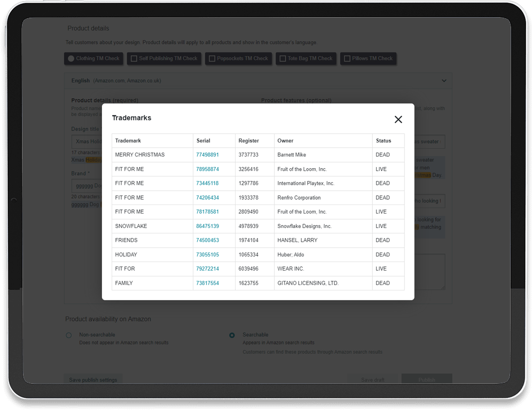Open serial number 86475139 link
The height and width of the screenshot is (410, 532).
pyautogui.click(x=207, y=226)
